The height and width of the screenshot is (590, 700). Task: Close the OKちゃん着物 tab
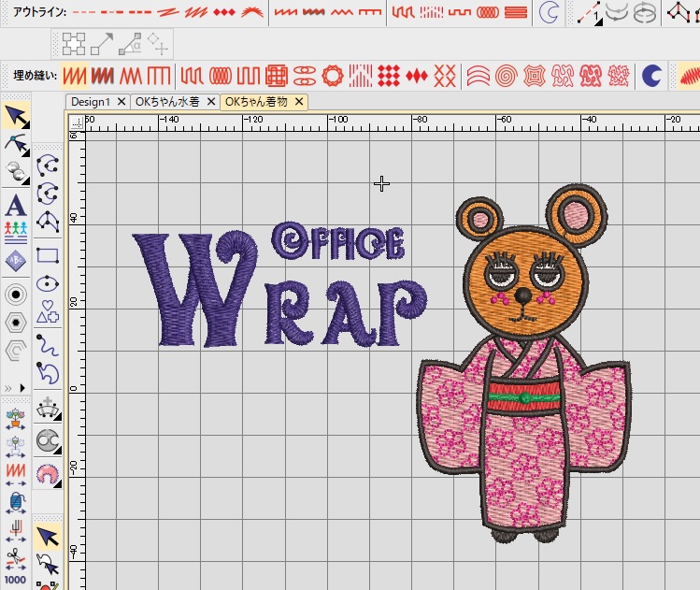tap(299, 102)
